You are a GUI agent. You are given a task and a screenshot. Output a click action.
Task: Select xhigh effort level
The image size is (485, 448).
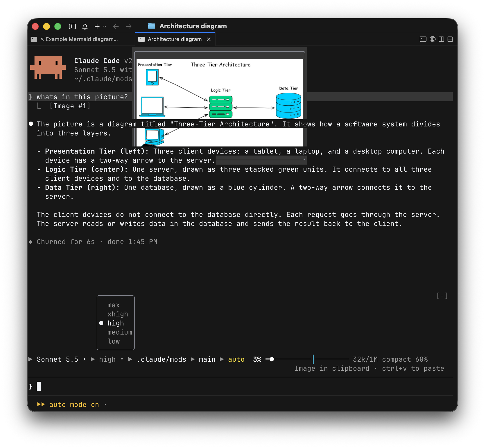[118, 314]
